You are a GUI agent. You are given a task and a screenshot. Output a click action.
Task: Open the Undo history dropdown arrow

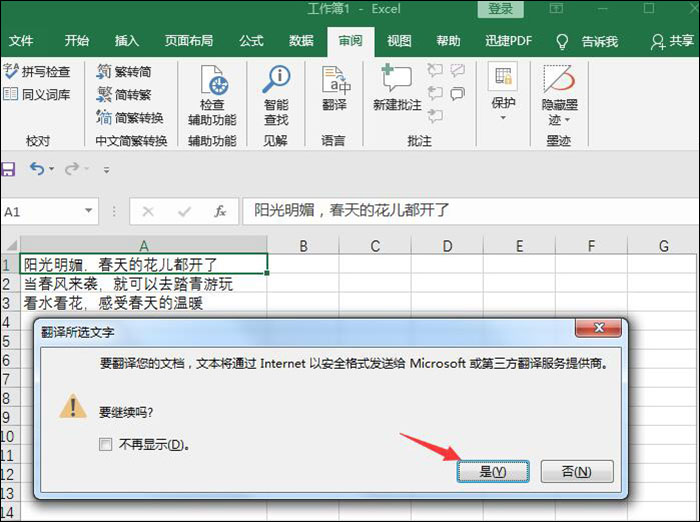point(52,169)
